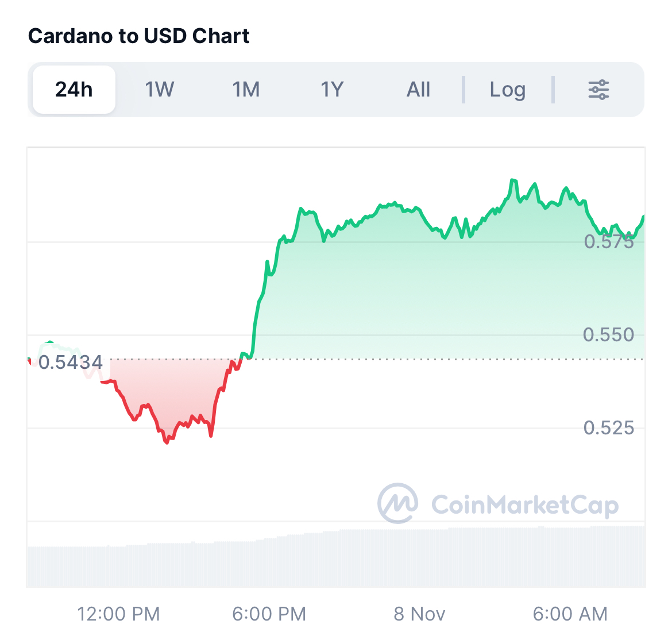The width and height of the screenshot is (672, 628).
Task: Click the 6:00 PM time axis label
Action: tap(269, 614)
